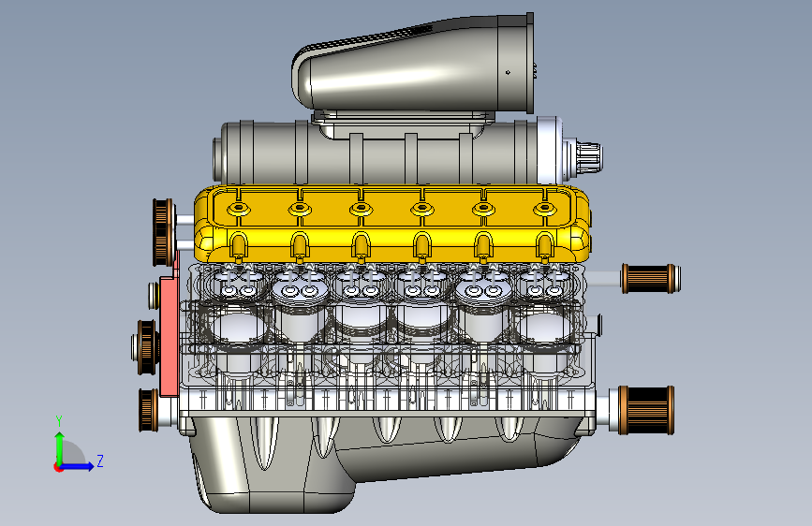
Task: Pick the air scoop on top
Action: coord(413,65)
